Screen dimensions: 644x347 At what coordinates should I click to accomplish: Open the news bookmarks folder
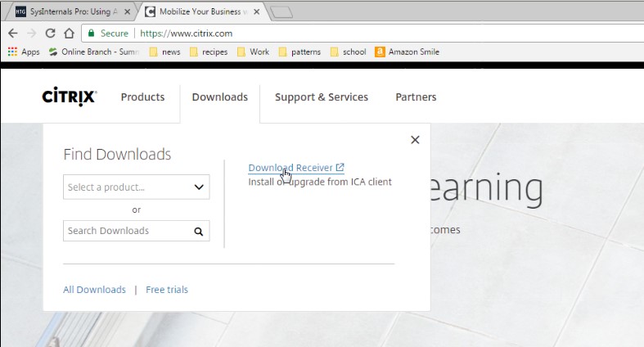point(164,52)
